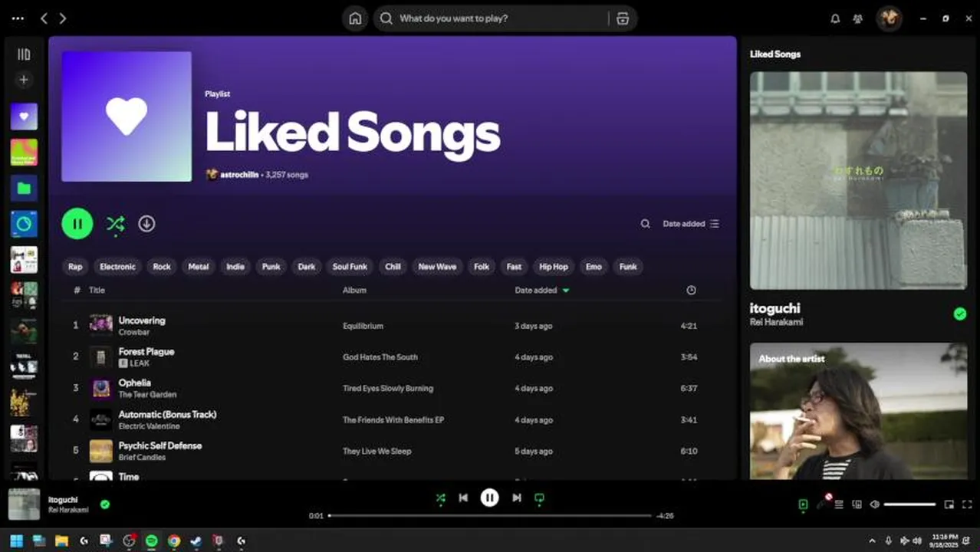Viewport: 980px width, 552px height.
Task: Download the Liked Songs playlist
Action: pos(146,224)
